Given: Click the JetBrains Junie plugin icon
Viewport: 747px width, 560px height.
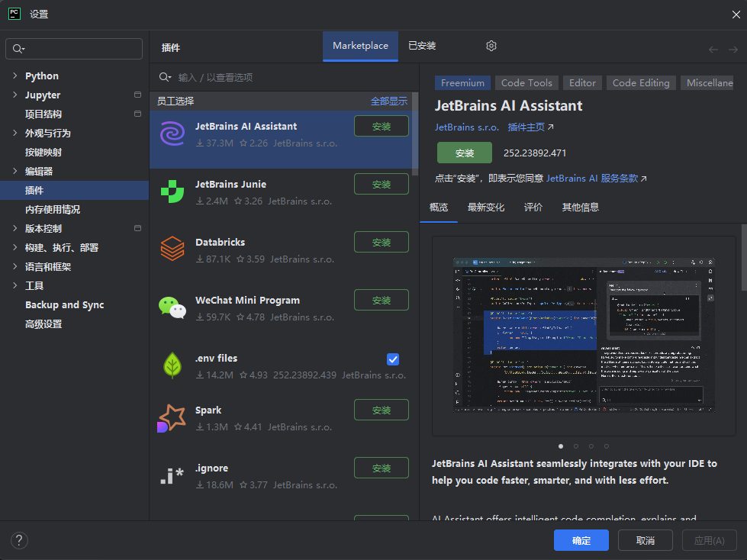Looking at the screenshot, I should (172, 191).
